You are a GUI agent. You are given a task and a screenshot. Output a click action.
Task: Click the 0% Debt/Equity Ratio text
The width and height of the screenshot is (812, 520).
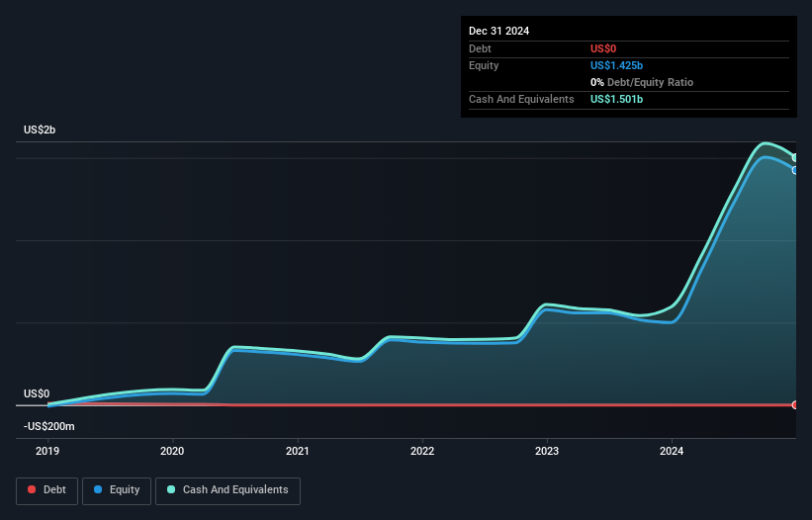pyautogui.click(x=642, y=82)
